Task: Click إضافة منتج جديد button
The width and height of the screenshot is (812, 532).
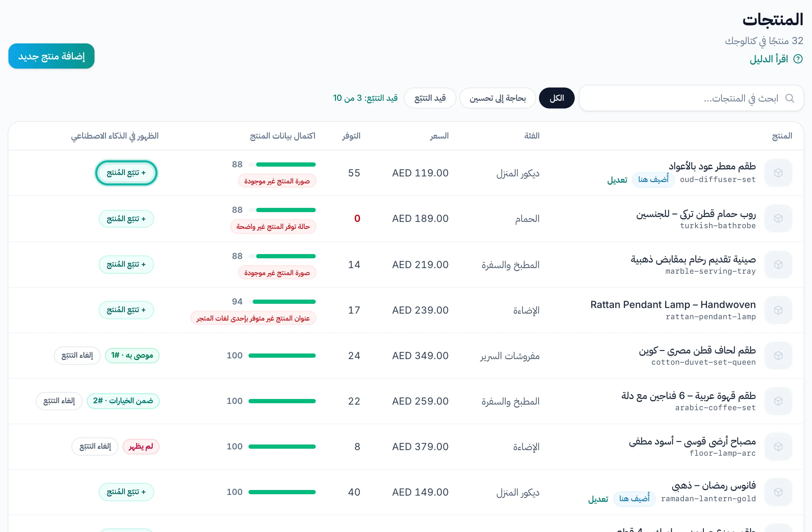Action: [x=51, y=56]
